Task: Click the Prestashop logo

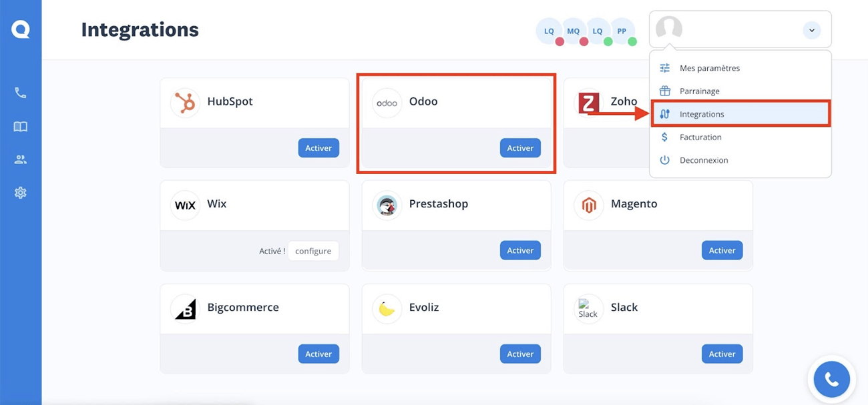Action: pyautogui.click(x=387, y=205)
